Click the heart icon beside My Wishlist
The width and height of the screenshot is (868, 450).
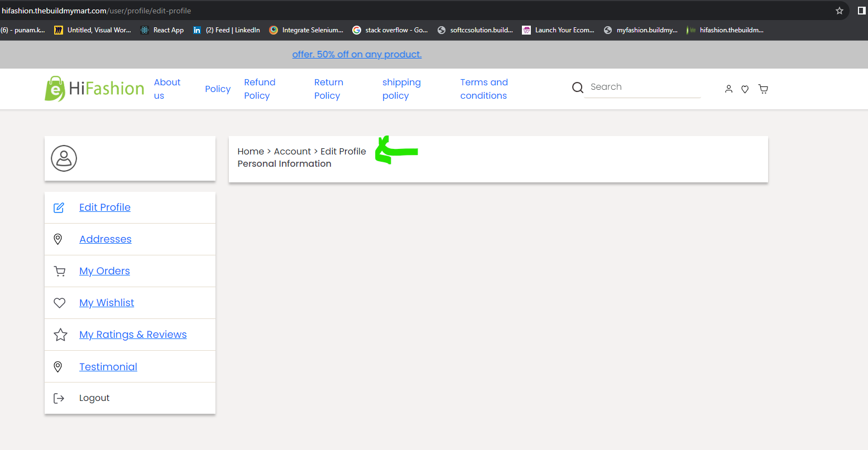point(59,303)
